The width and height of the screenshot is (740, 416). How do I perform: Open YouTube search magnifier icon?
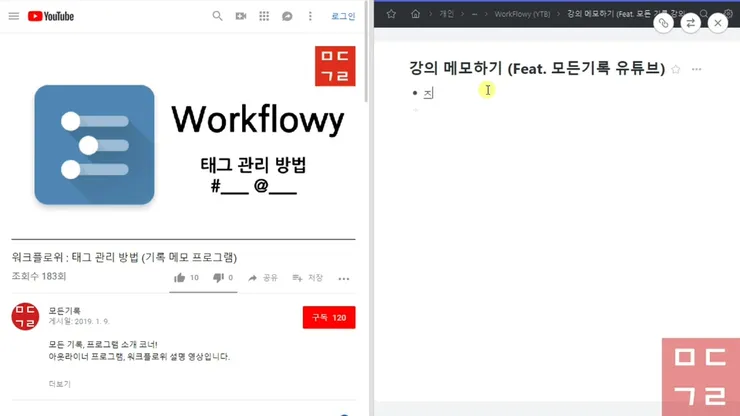217,16
